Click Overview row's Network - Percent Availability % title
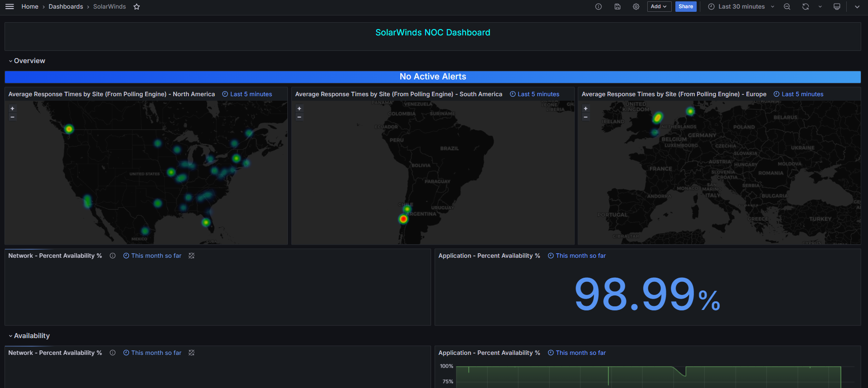 [55, 256]
